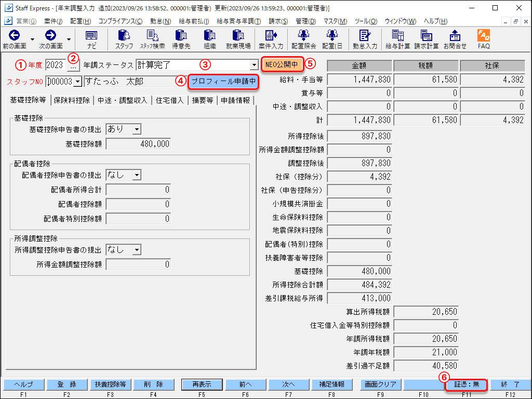Click the 扶養控除等 F3 button
This screenshot has height=399, width=532.
(110, 384)
